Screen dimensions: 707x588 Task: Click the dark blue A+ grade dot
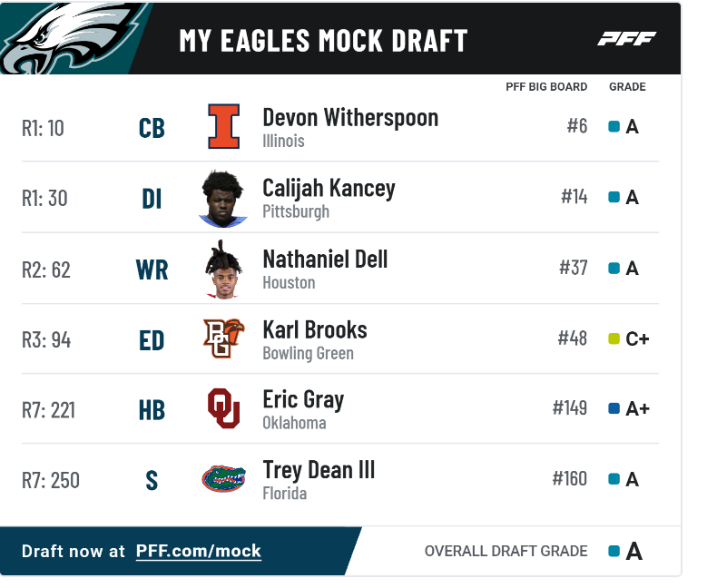(614, 409)
